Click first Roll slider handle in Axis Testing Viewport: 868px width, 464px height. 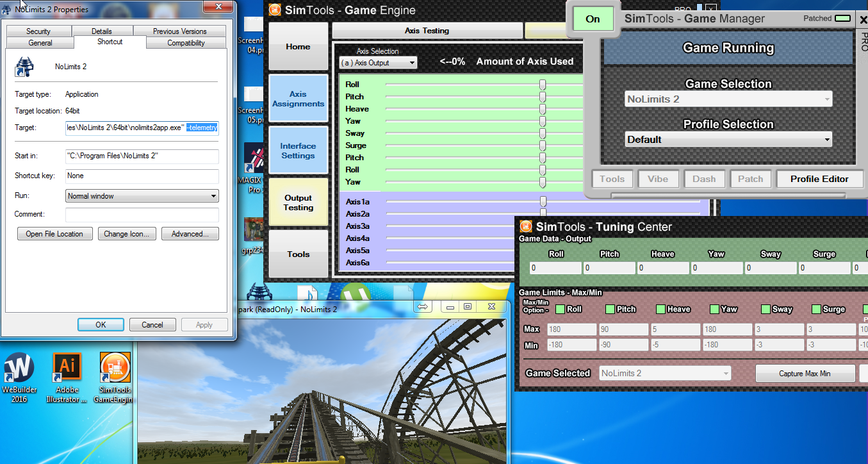click(x=543, y=85)
